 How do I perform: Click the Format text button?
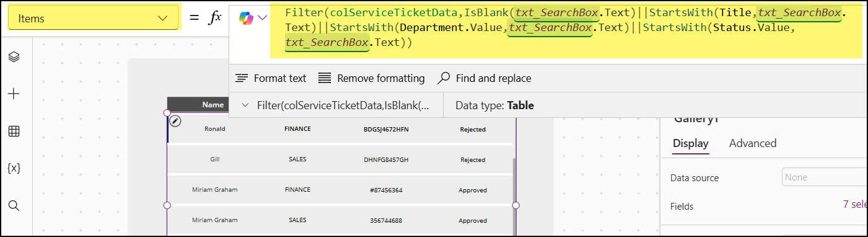[x=271, y=78]
